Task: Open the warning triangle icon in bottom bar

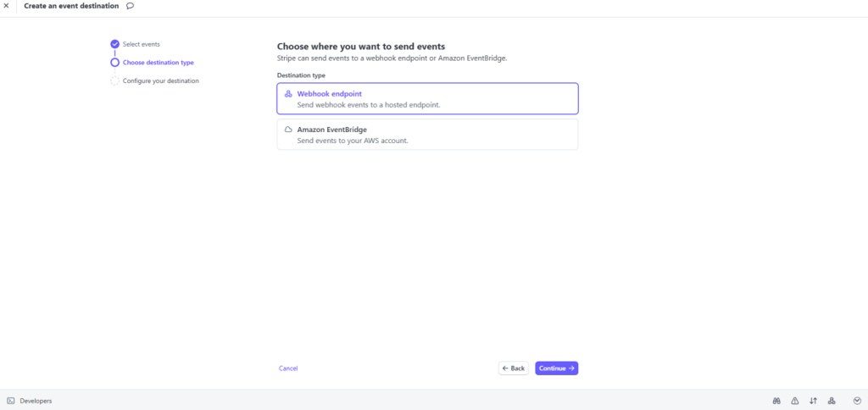Action: coord(795,401)
